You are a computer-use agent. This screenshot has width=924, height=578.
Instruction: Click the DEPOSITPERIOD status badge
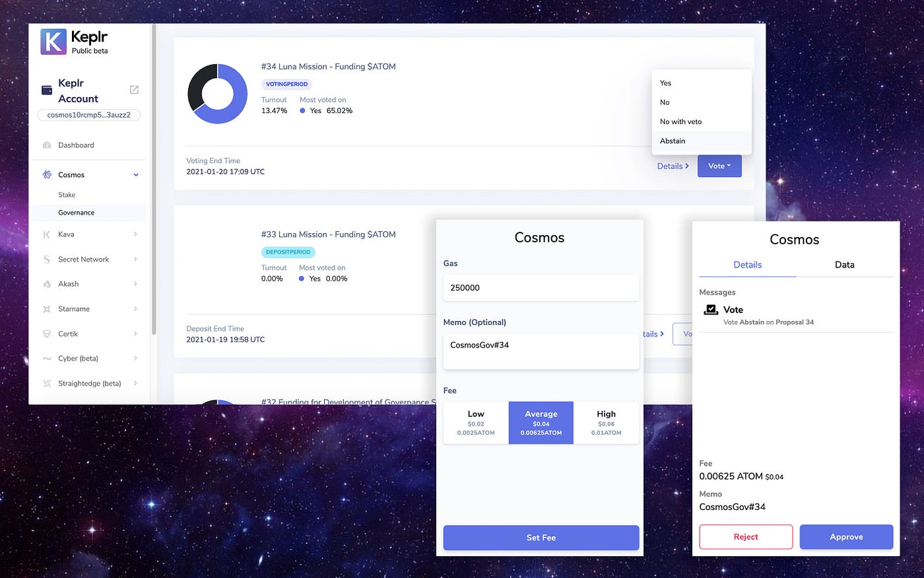tap(288, 252)
